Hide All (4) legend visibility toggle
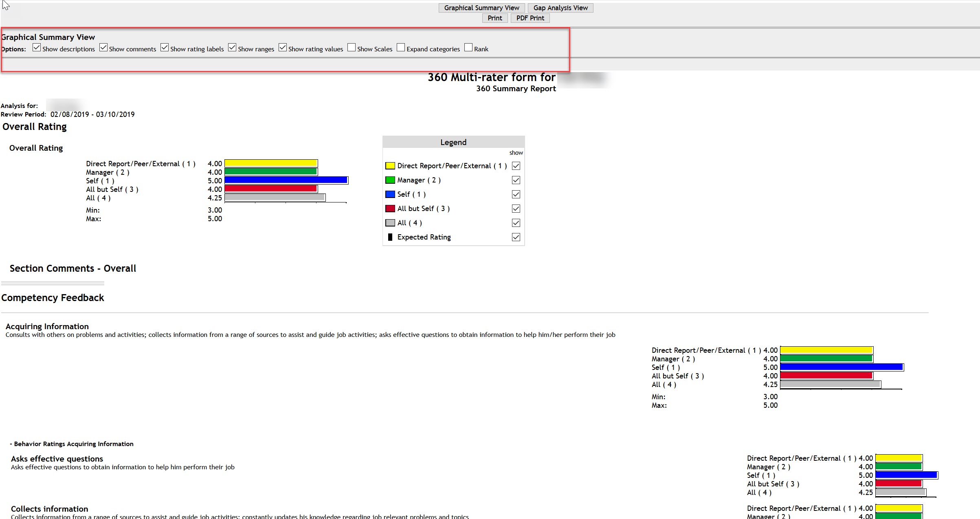This screenshot has height=519, width=980. [516, 222]
